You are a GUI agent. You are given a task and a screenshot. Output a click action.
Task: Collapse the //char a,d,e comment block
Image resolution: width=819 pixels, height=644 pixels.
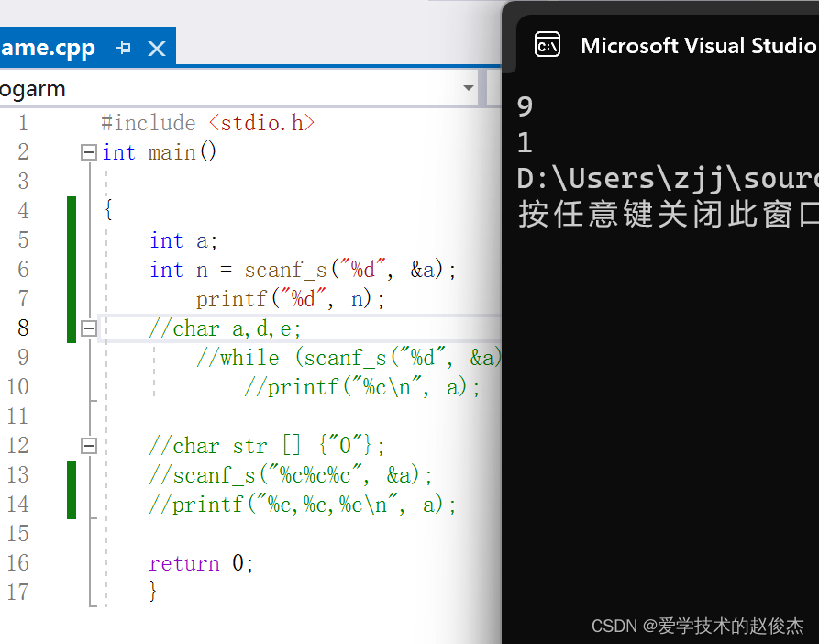[89, 328]
